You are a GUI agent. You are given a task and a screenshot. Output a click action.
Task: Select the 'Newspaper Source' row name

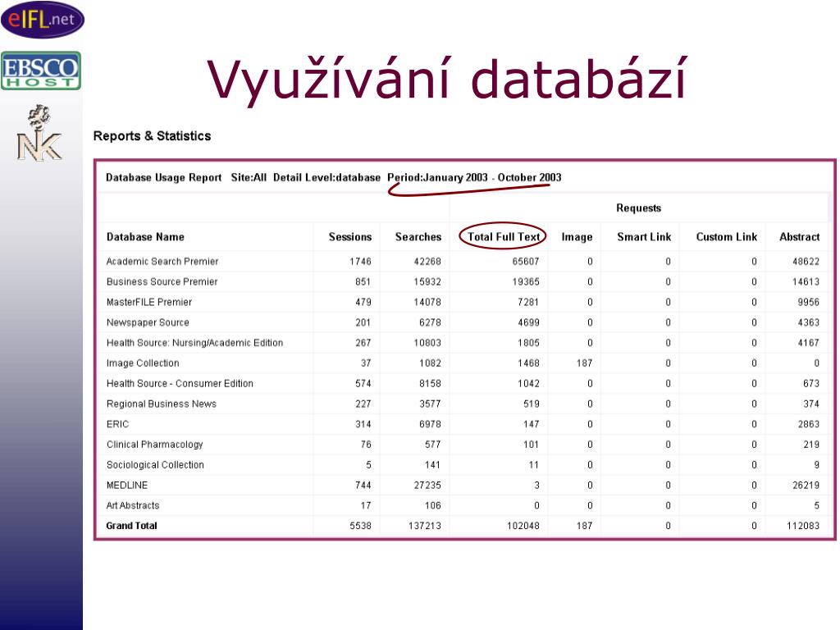[x=148, y=322]
